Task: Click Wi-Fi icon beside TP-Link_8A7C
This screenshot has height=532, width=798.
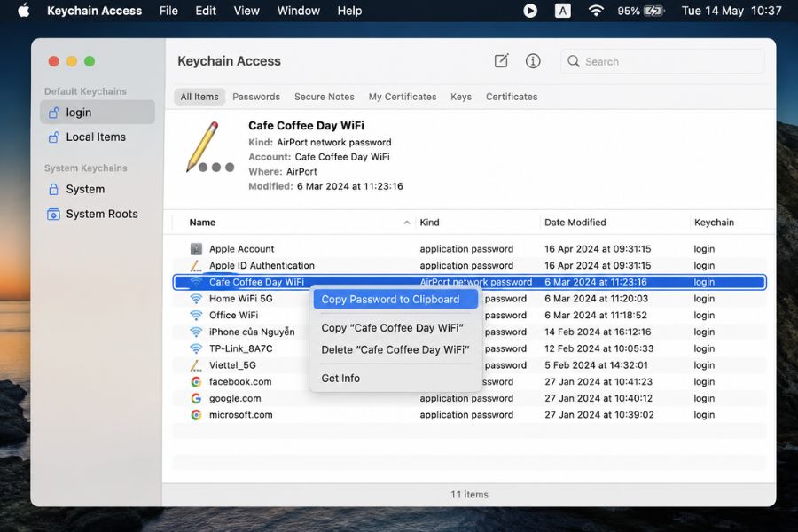Action: point(196,348)
